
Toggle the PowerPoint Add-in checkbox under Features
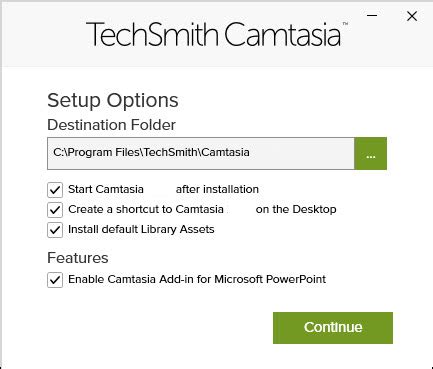55,280
